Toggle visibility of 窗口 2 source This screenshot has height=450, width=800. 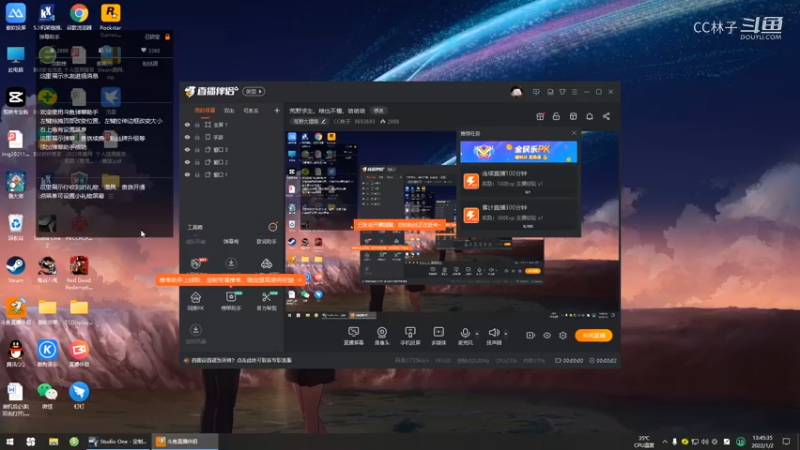pyautogui.click(x=187, y=162)
